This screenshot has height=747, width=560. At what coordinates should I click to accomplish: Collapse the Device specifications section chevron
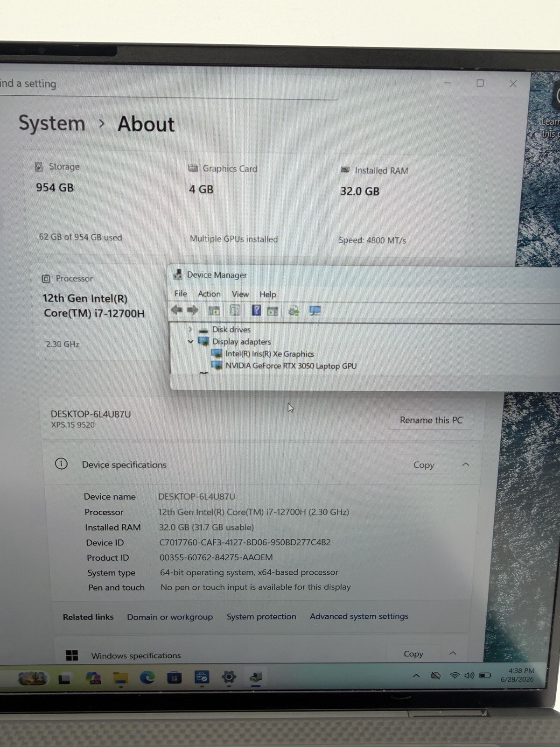tap(465, 465)
